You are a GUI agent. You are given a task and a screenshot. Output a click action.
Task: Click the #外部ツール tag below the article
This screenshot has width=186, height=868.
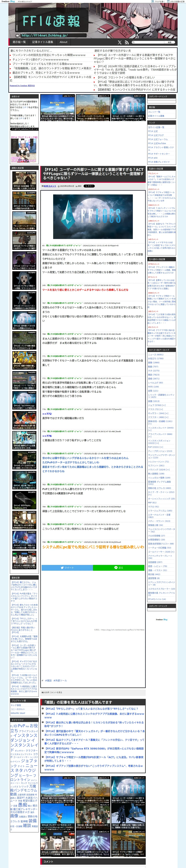pyautogui.click(x=60, y=680)
